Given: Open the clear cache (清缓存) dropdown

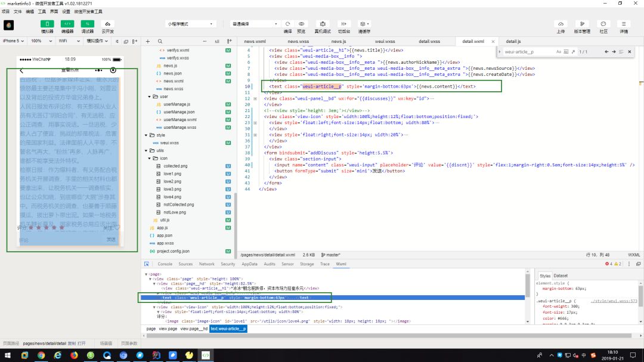Looking at the screenshot, I should tap(364, 24).
